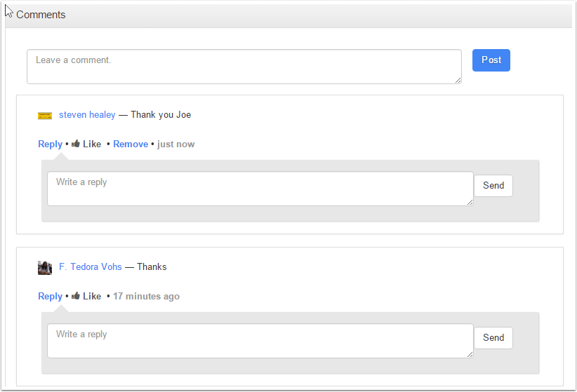Grab resize handle of steven healey's reply box
Image resolution: width=577 pixels, height=392 pixels.
point(470,203)
